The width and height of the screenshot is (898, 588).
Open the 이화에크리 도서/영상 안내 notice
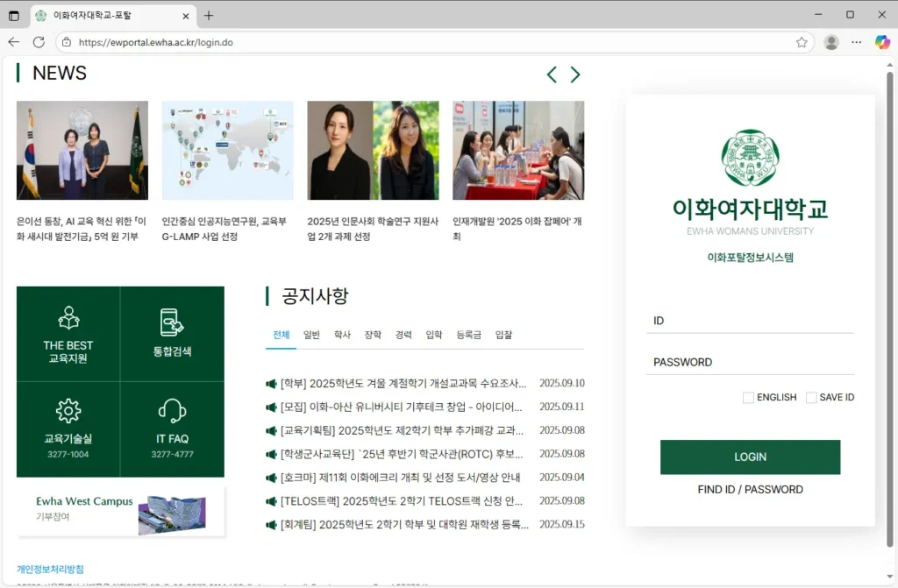400,478
